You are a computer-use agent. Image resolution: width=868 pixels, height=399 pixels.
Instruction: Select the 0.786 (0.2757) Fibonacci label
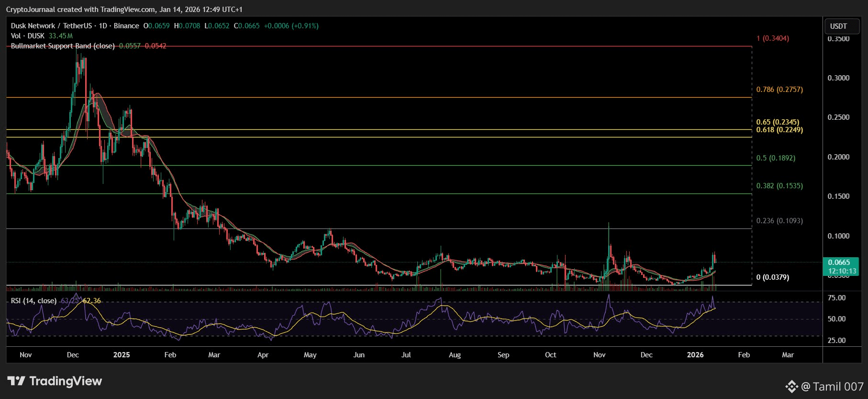pyautogui.click(x=779, y=90)
